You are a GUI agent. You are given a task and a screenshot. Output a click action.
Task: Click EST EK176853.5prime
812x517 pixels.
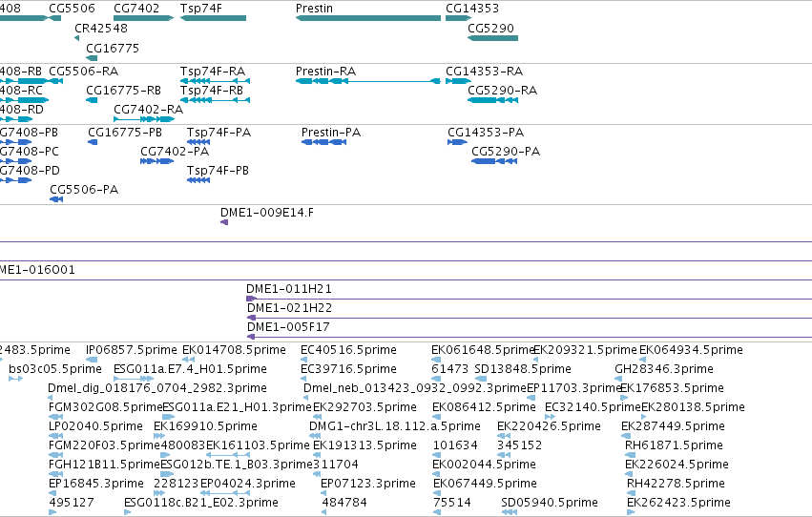(x=672, y=388)
